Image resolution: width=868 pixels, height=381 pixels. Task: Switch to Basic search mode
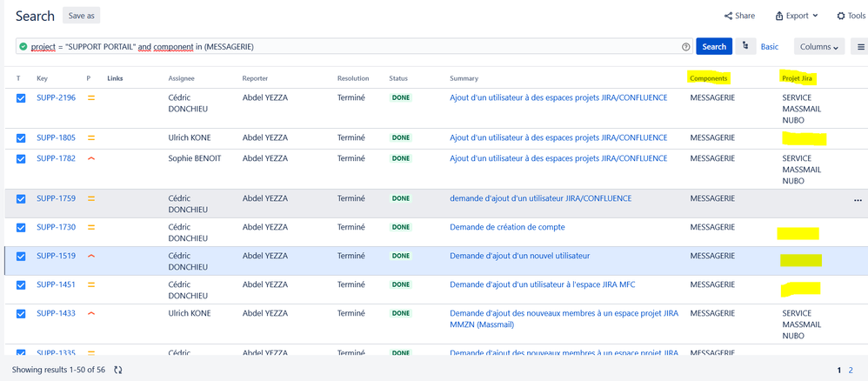[x=770, y=46]
